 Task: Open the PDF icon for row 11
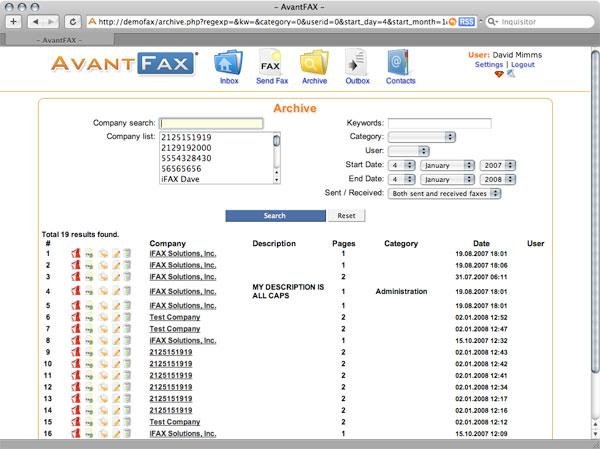pyautogui.click(x=76, y=375)
